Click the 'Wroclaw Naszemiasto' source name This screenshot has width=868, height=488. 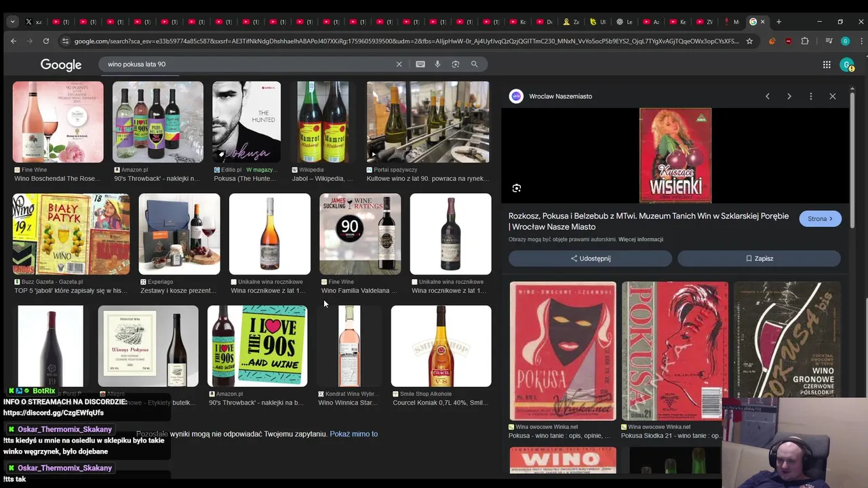point(560,96)
